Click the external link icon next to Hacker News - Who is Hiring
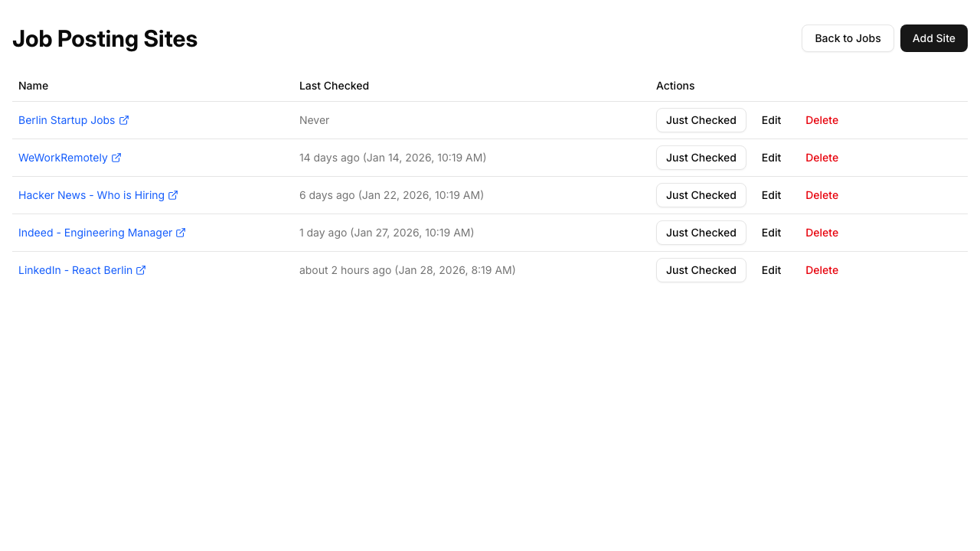980x551 pixels. 173,195
